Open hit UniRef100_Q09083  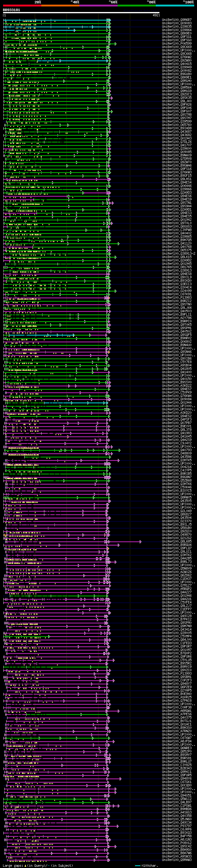tap(177, 23)
